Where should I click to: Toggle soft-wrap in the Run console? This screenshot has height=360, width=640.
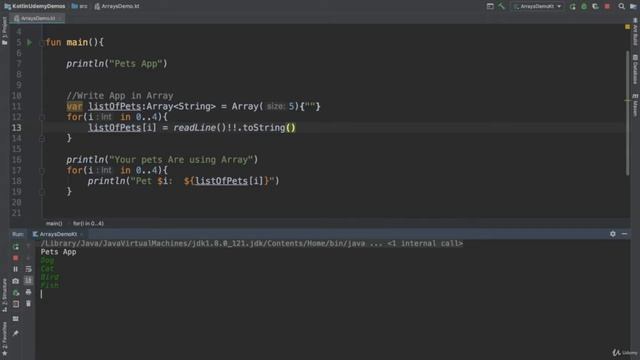pyautogui.click(x=28, y=269)
